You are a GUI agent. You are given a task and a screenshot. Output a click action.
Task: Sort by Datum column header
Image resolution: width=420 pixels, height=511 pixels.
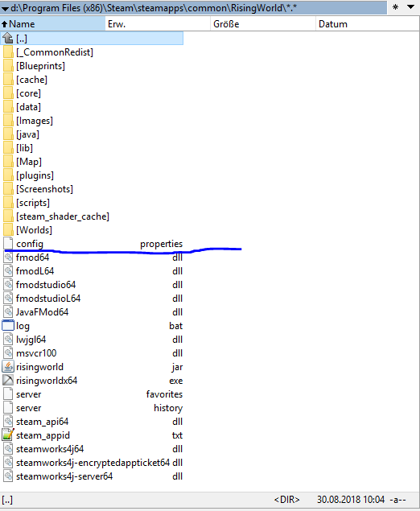[x=368, y=24]
